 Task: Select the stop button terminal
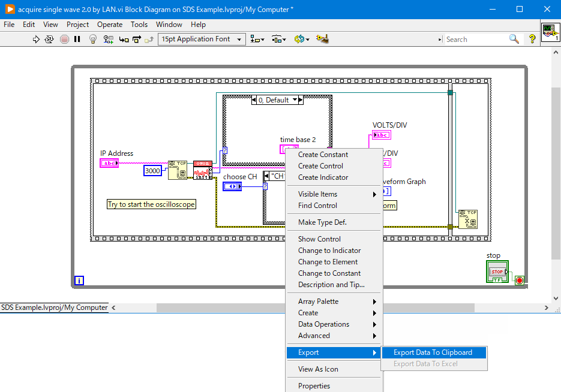497,272
